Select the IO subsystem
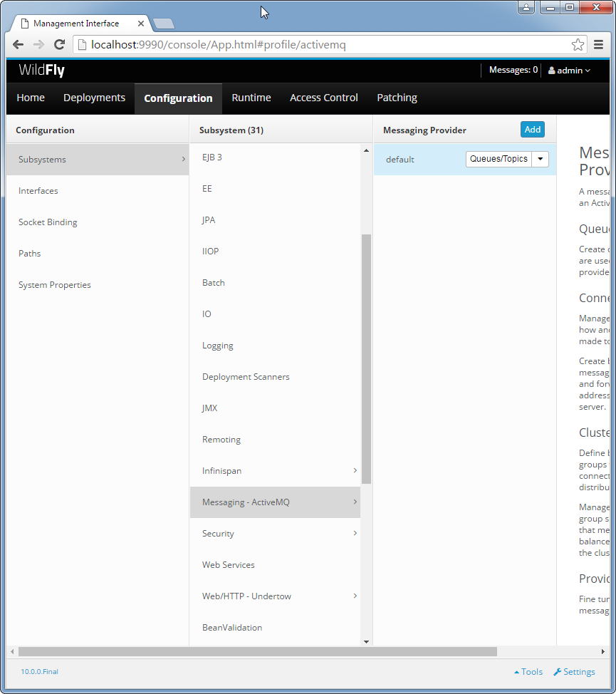616x694 pixels. click(275, 314)
